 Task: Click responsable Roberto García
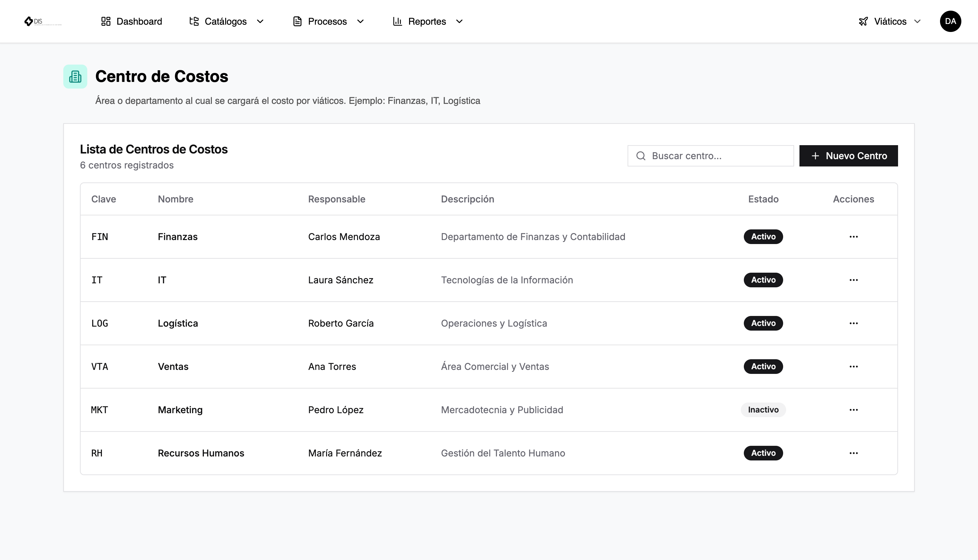341,323
